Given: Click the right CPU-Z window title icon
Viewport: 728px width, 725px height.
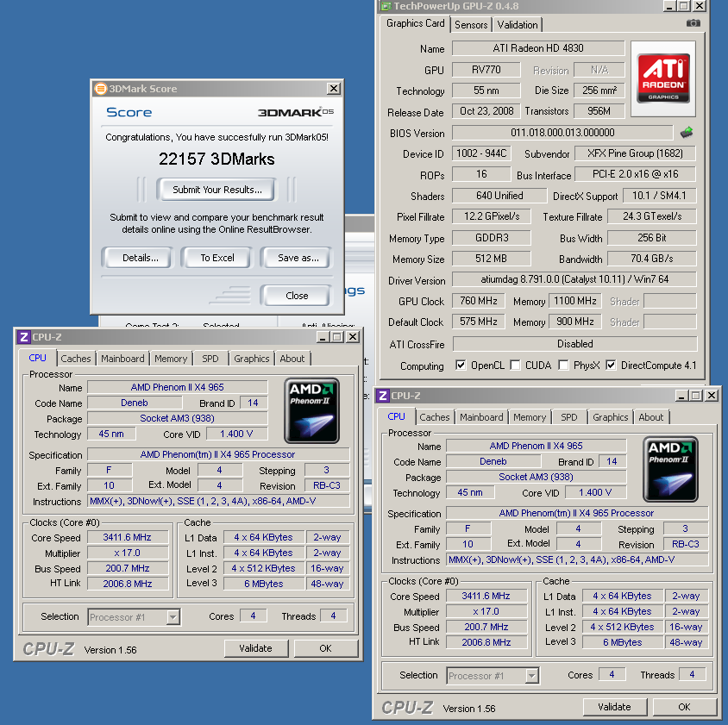Looking at the screenshot, I should point(383,396).
